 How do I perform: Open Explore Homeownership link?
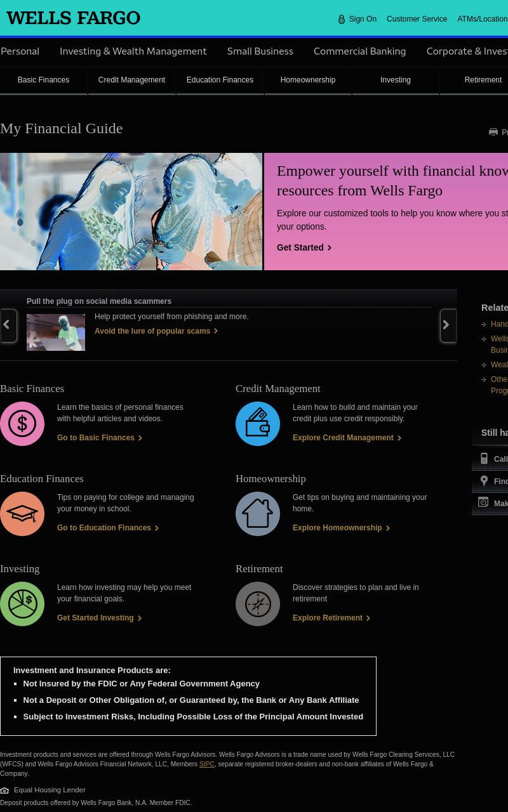(x=341, y=528)
